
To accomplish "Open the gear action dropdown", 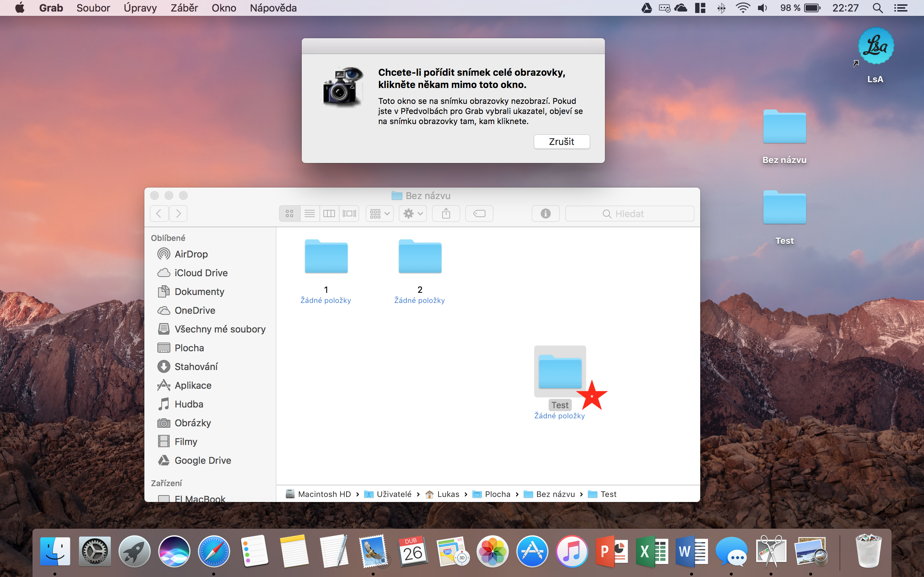I will coord(413,213).
